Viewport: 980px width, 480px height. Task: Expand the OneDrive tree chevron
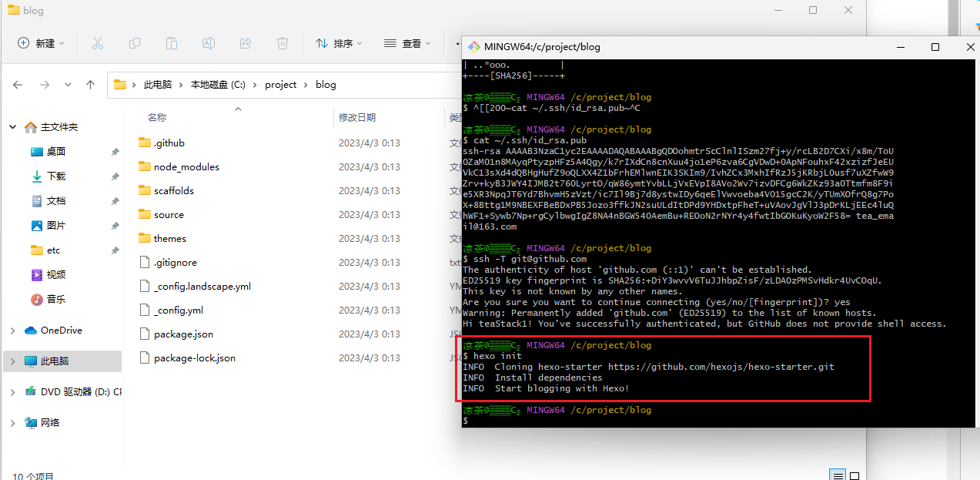pyautogui.click(x=12, y=331)
